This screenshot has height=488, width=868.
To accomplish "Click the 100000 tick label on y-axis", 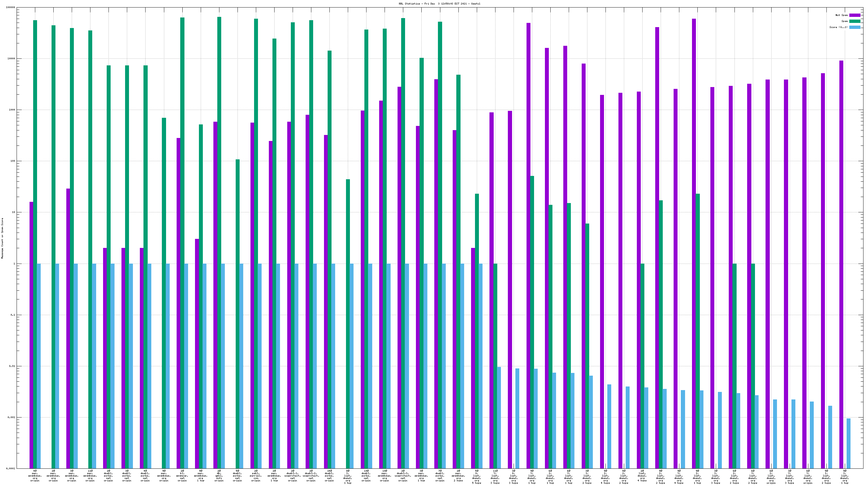I will tap(11, 8).
